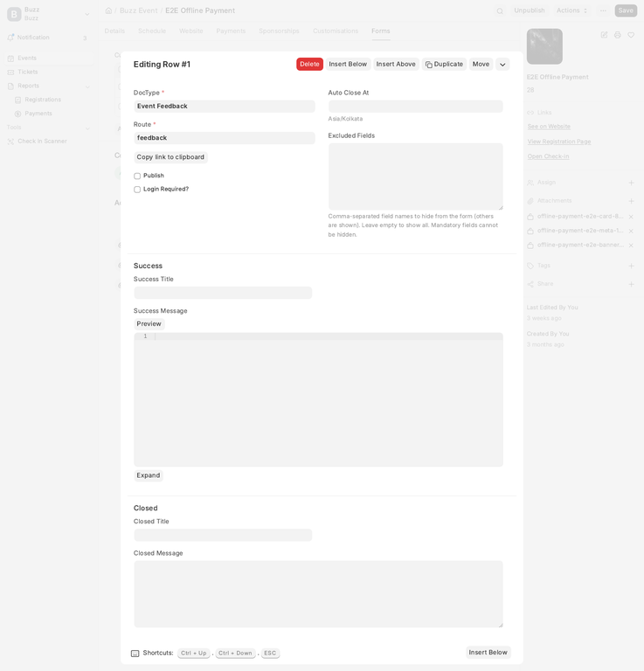This screenshot has height=671, width=644.
Task: Switch to the Payments tab
Action: (231, 31)
